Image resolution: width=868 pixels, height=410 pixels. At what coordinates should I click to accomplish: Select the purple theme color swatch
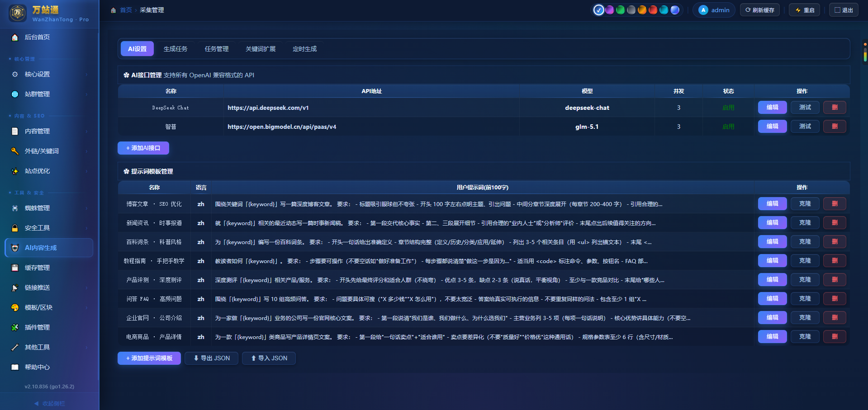click(x=610, y=10)
